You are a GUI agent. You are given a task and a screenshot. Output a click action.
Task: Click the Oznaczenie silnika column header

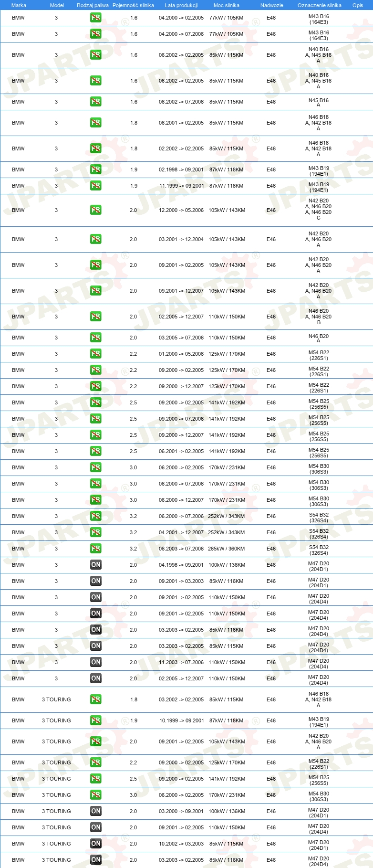pyautogui.click(x=320, y=5)
